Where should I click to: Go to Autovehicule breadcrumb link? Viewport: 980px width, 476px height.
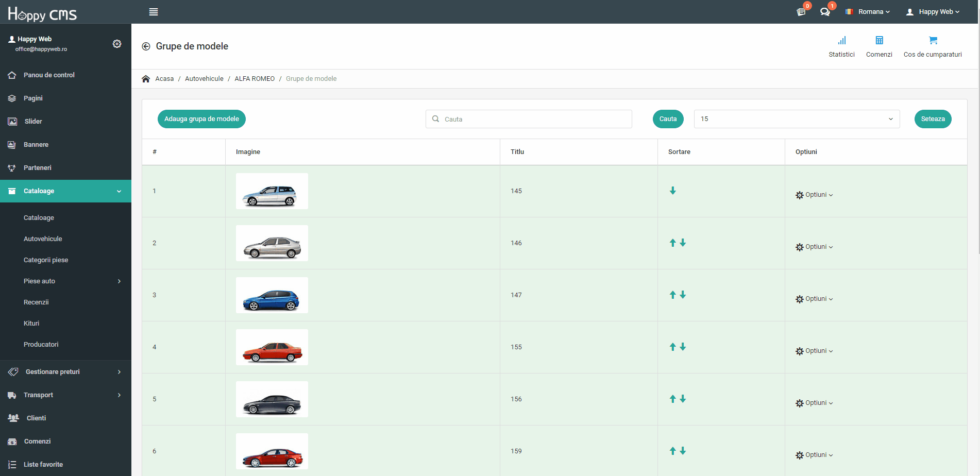pyautogui.click(x=204, y=79)
